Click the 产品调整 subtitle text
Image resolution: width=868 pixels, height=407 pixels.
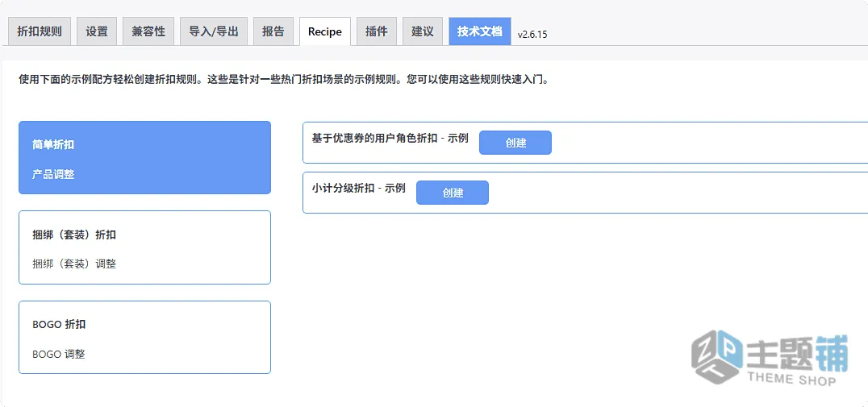click(54, 174)
